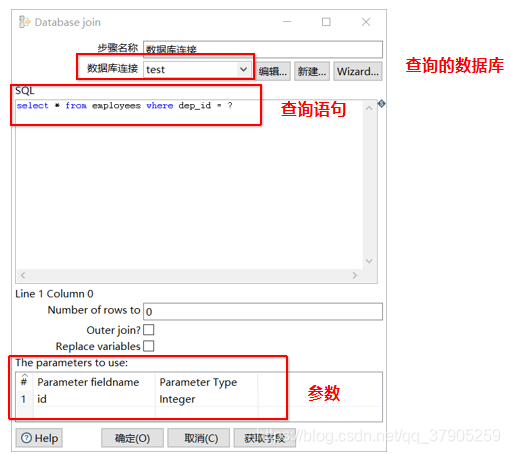Screen dimensions: 510x454
Task: Click the Number of rows to field
Action: tap(263, 311)
